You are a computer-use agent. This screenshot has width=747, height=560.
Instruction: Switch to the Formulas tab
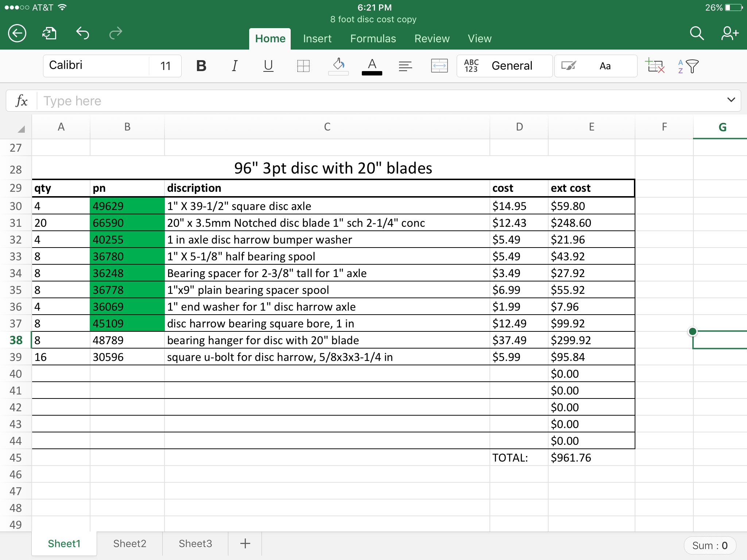[373, 39]
